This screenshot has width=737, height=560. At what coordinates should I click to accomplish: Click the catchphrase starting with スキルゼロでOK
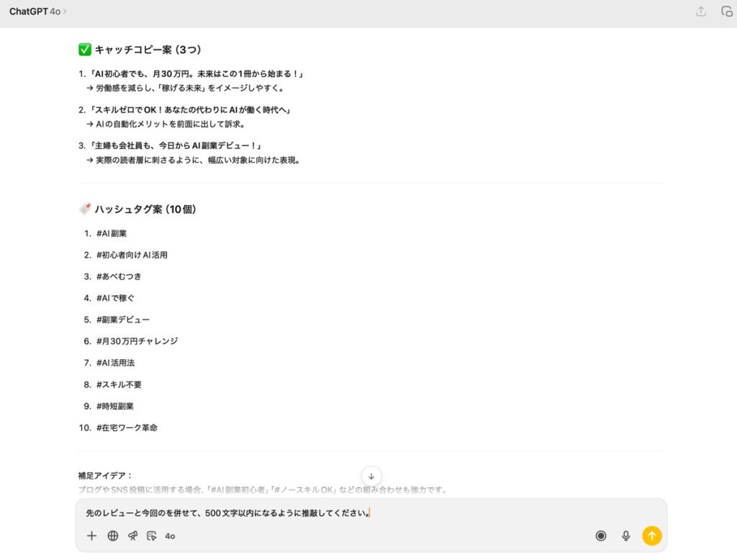(x=188, y=110)
